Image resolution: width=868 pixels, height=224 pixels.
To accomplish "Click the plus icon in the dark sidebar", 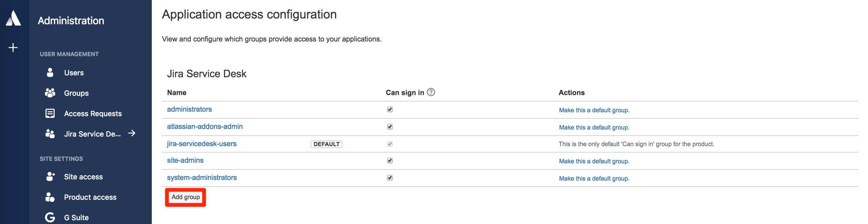I will (13, 48).
